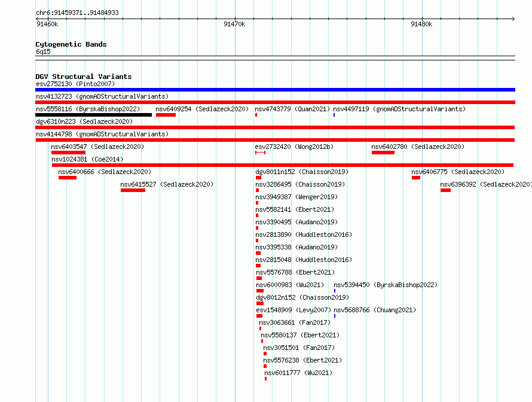This screenshot has width=532, height=402.
Task: Click nsv2813890 (Huddleston2016) label
Action: tap(304, 234)
